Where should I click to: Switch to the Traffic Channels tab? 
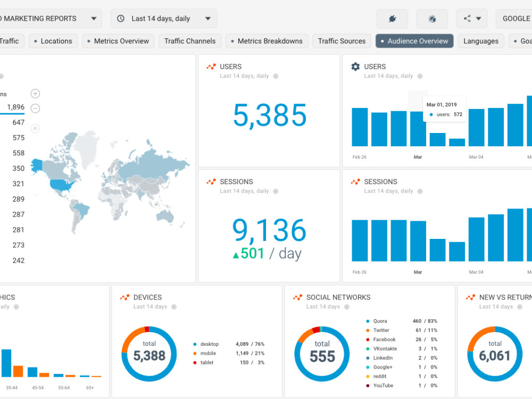[190, 41]
